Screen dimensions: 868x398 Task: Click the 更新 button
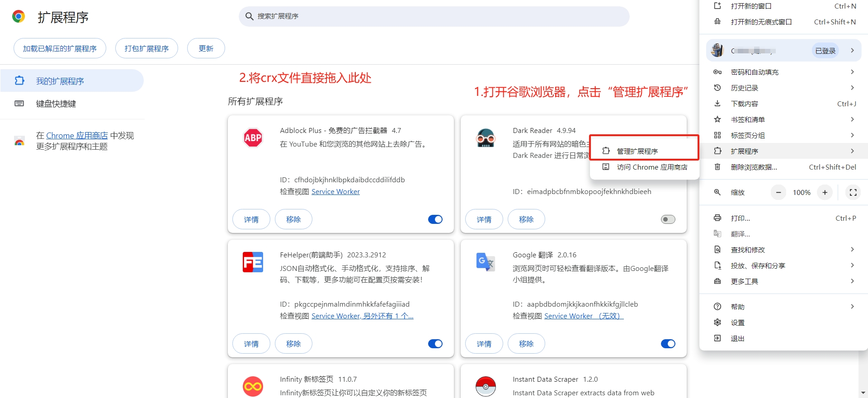click(x=206, y=48)
